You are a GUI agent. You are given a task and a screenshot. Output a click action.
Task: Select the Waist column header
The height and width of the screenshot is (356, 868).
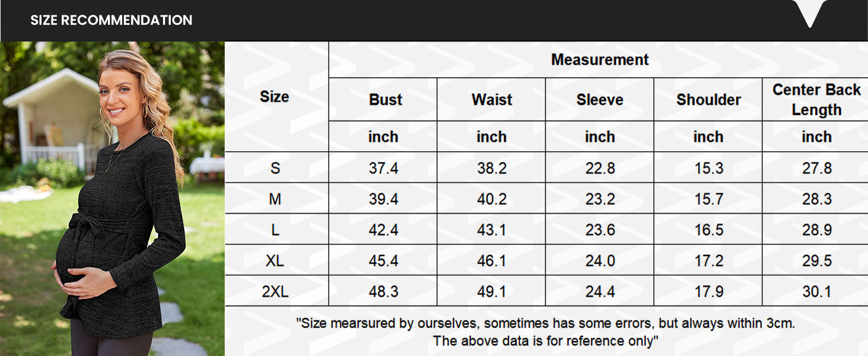(492, 100)
